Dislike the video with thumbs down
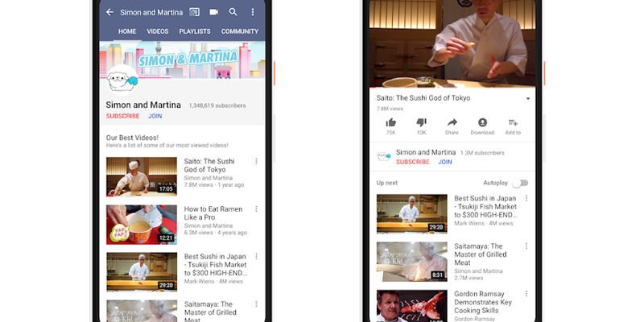This screenshot has width=644, height=322. tap(421, 122)
